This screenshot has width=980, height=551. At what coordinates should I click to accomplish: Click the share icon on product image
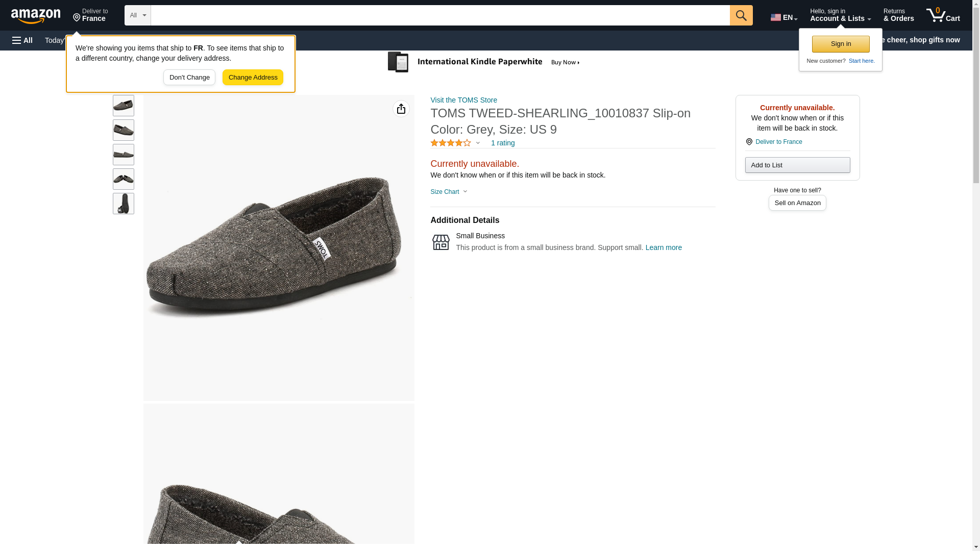[x=401, y=109]
